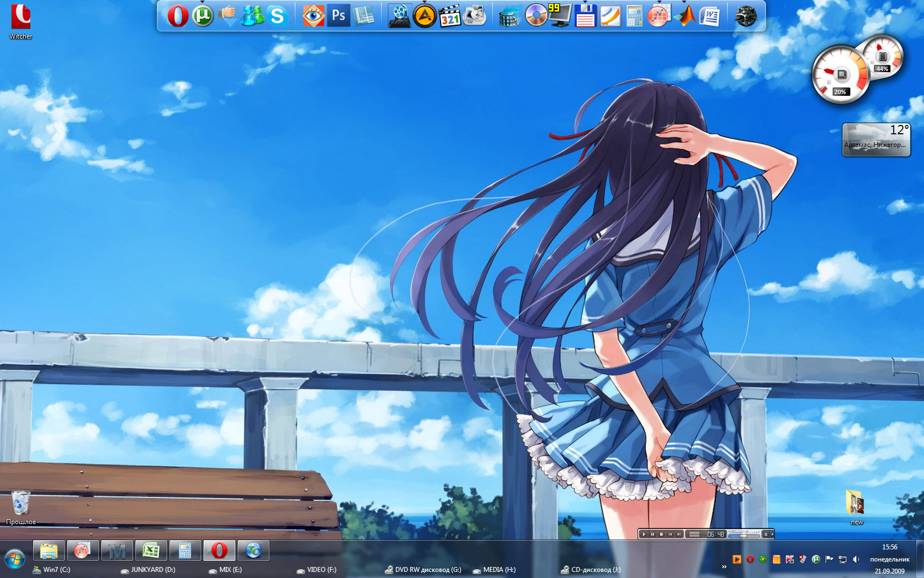The image size is (924, 578).
Task: Open uTorrent from the top dock
Action: (x=202, y=16)
